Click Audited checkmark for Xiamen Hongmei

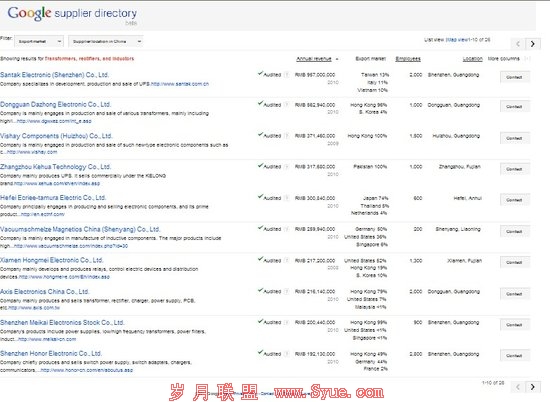(x=260, y=259)
